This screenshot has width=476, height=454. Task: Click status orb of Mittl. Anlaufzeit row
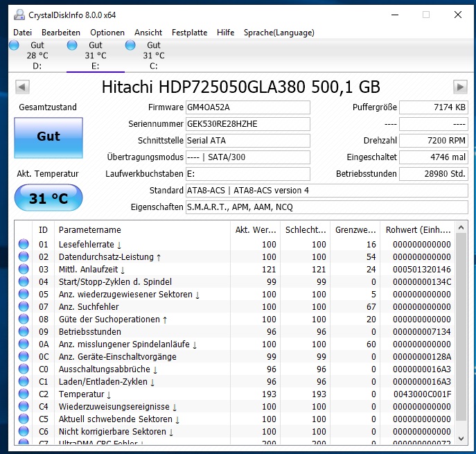pyautogui.click(x=24, y=269)
